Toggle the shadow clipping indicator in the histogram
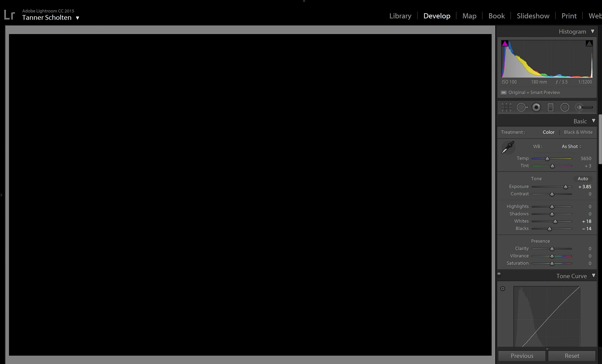 click(x=505, y=44)
